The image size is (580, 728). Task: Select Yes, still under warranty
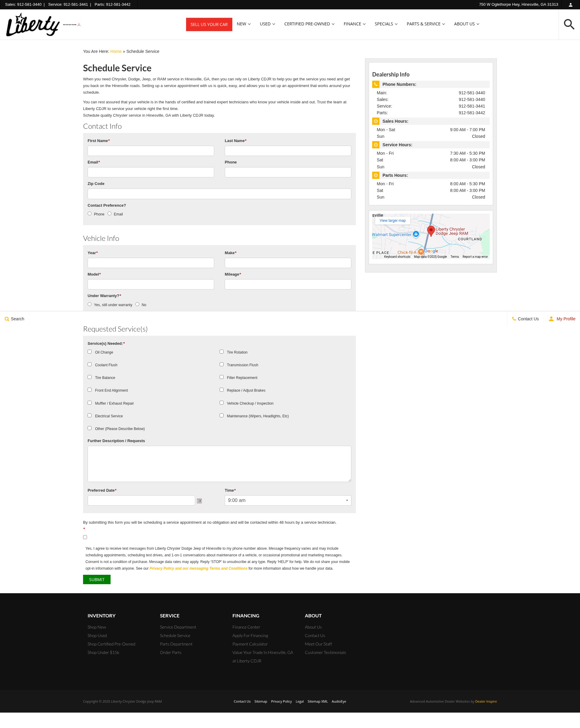[x=89, y=304]
